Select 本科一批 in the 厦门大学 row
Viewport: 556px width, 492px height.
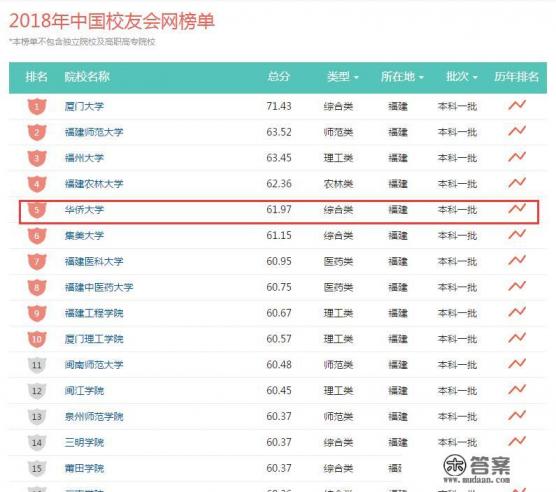(457, 106)
